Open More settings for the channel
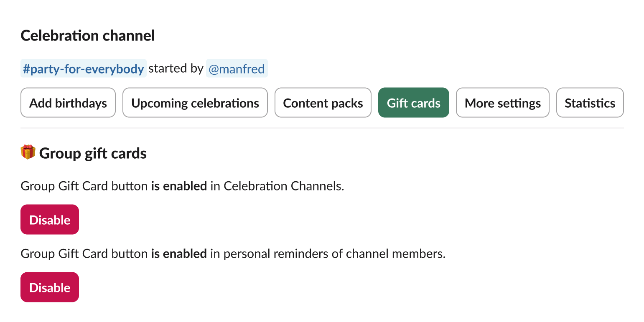 click(502, 102)
